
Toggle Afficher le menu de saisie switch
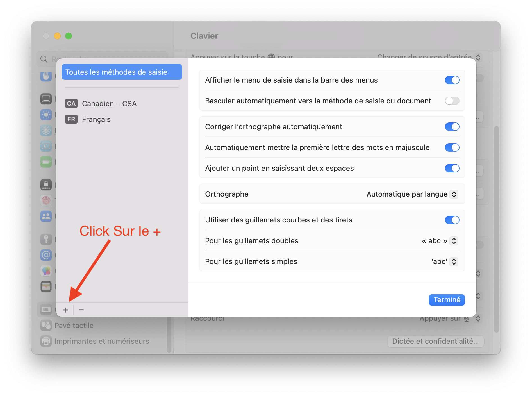click(x=452, y=80)
